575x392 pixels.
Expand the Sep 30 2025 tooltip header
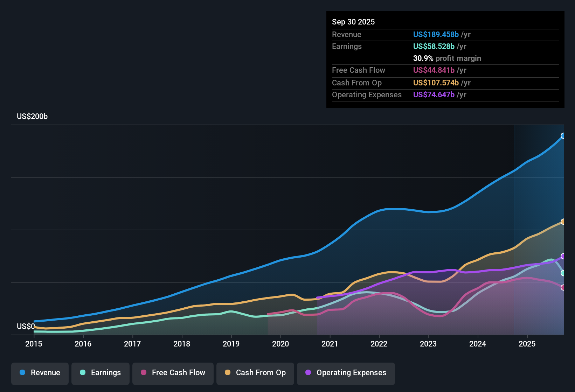(353, 22)
